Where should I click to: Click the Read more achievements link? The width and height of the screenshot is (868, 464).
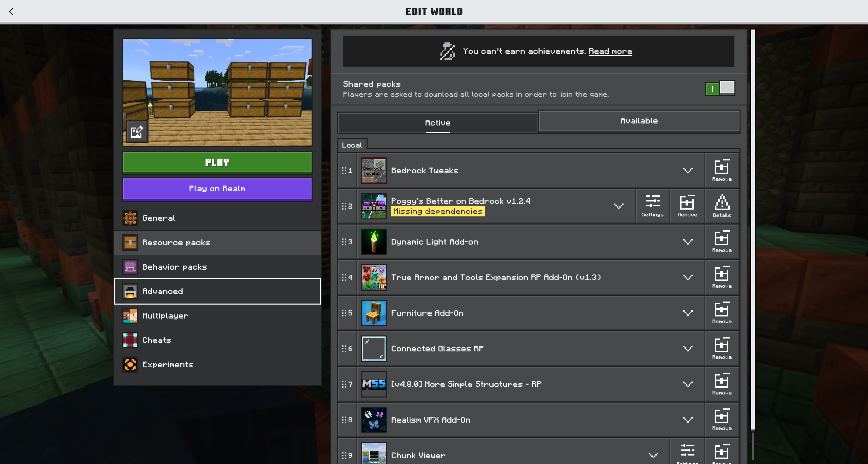pyautogui.click(x=610, y=51)
